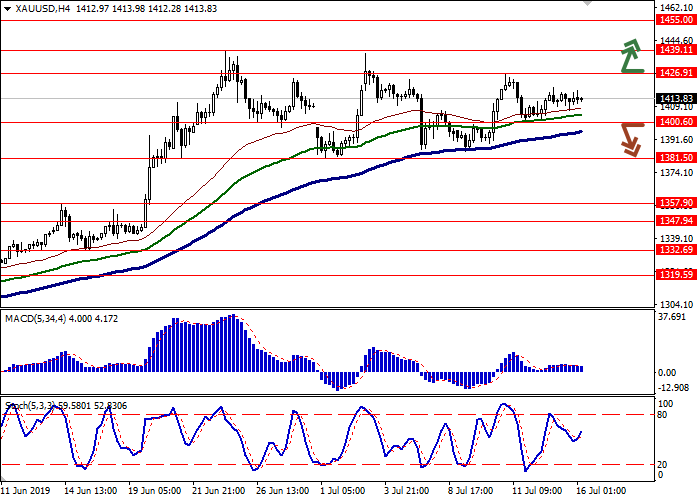
Task: Select the 1439.11 price level label
Action: click(x=675, y=49)
